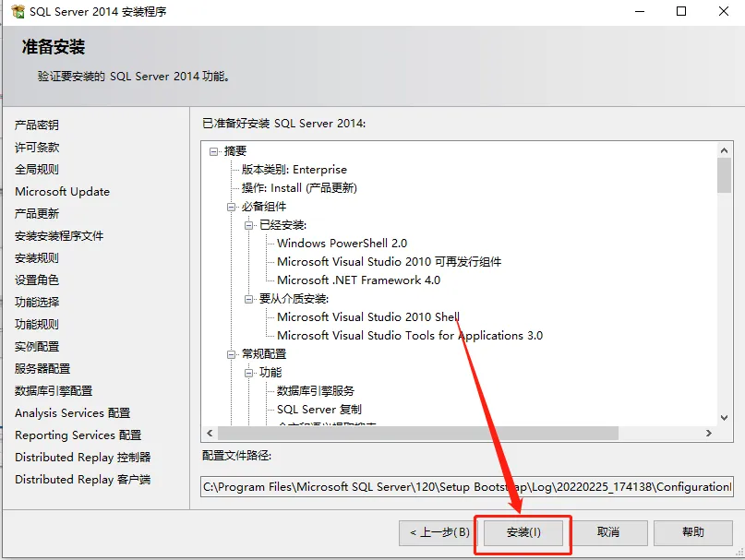This screenshot has height=560, width=745.
Task: Click the 产品密钥 step in sidebar
Action: point(37,125)
